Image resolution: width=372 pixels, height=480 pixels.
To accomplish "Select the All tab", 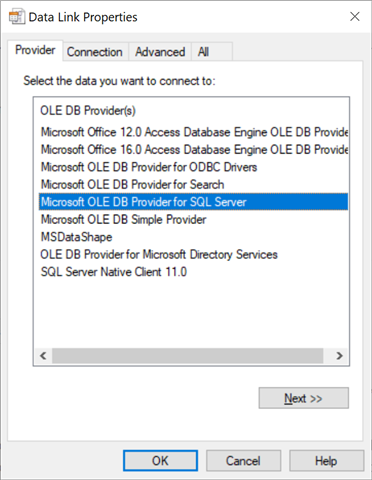I will 203,52.
